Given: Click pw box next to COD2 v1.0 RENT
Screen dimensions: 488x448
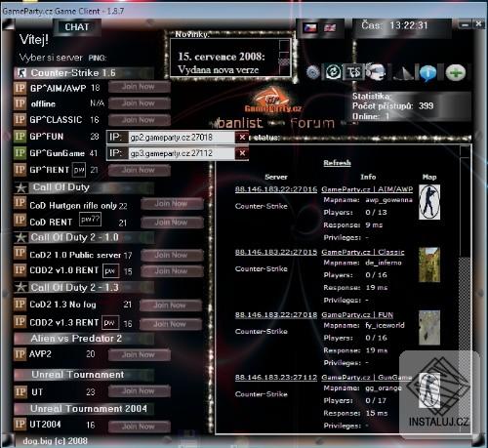Looking at the screenshot, I should [x=110, y=270].
